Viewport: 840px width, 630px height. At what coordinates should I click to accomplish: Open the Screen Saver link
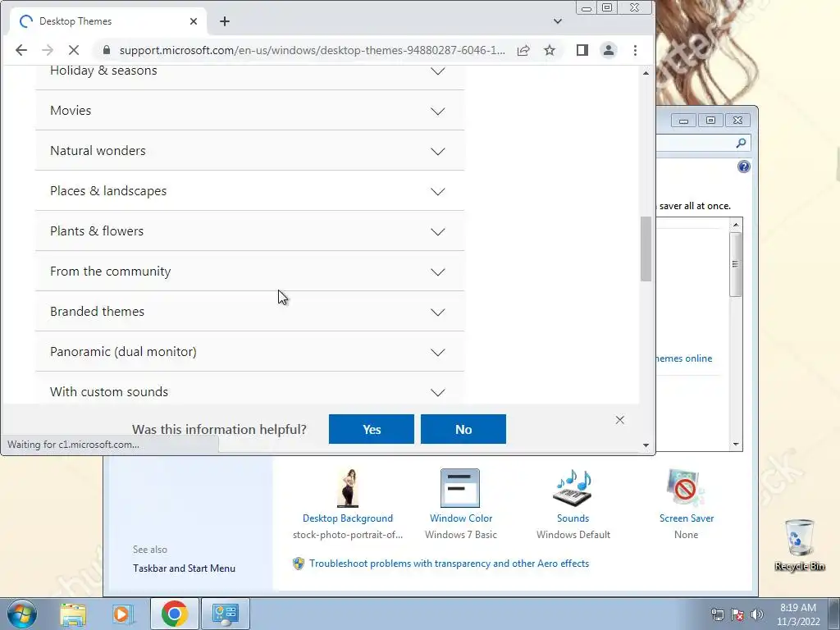point(687,518)
